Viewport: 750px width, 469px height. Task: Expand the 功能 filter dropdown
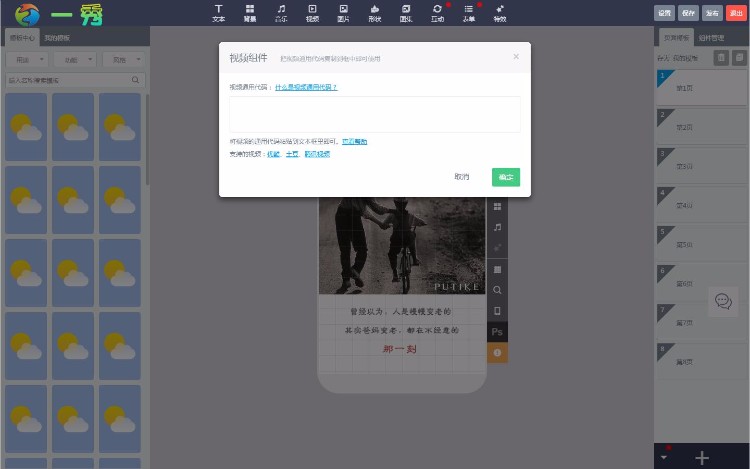point(76,60)
